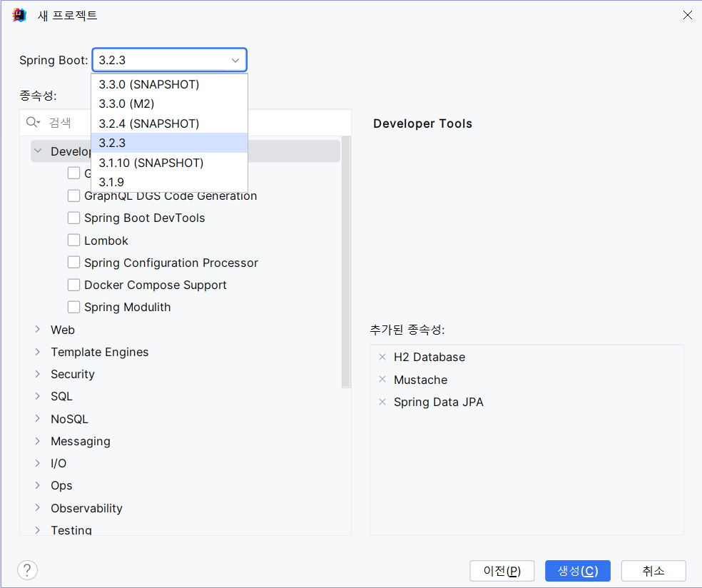702x588 pixels.
Task: Expand the Security category
Action: click(x=38, y=374)
